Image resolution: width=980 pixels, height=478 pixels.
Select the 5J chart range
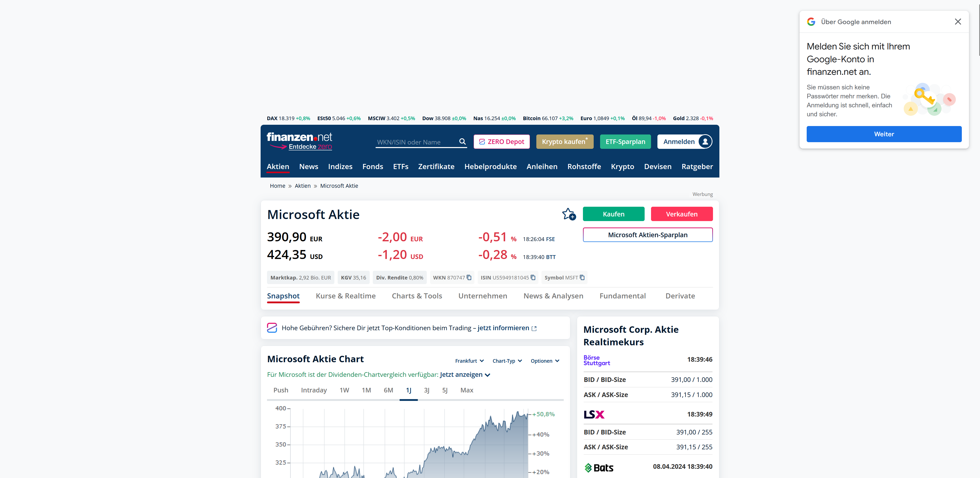click(x=444, y=390)
